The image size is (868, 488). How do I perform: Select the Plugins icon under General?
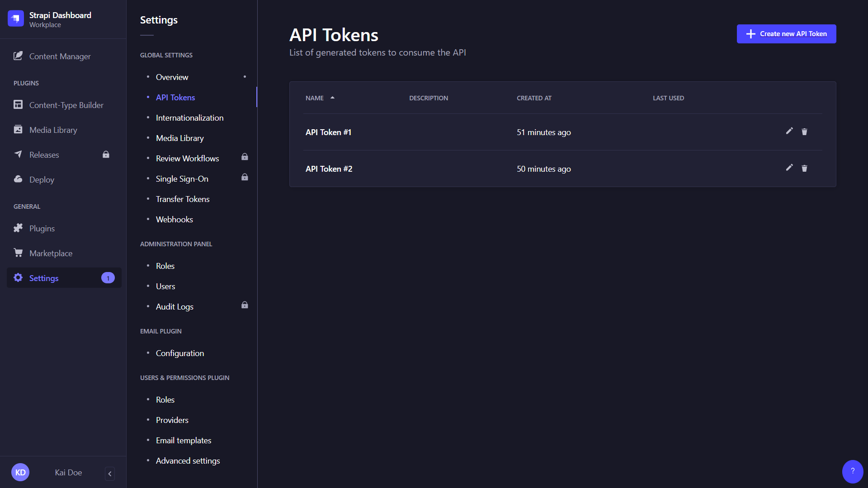pos(18,228)
